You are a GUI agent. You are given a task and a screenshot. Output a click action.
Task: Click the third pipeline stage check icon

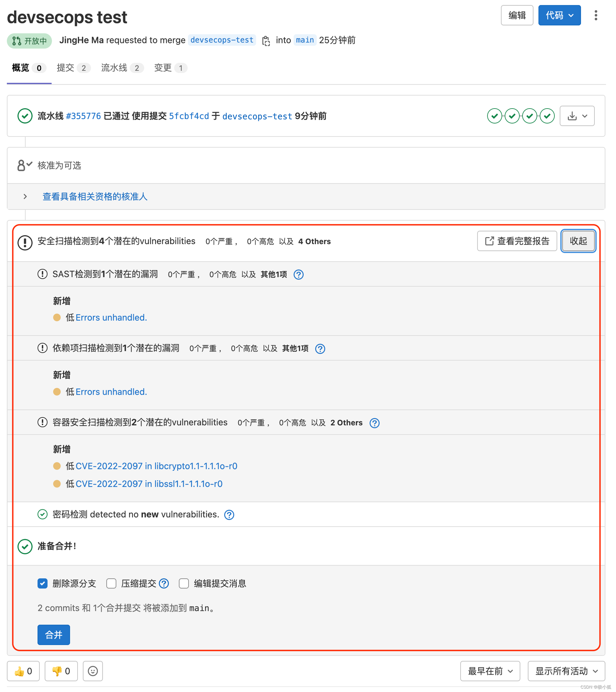coord(530,116)
